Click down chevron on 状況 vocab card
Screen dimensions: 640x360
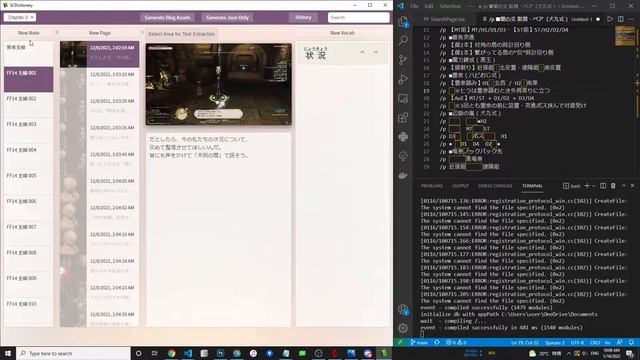[x=376, y=52]
